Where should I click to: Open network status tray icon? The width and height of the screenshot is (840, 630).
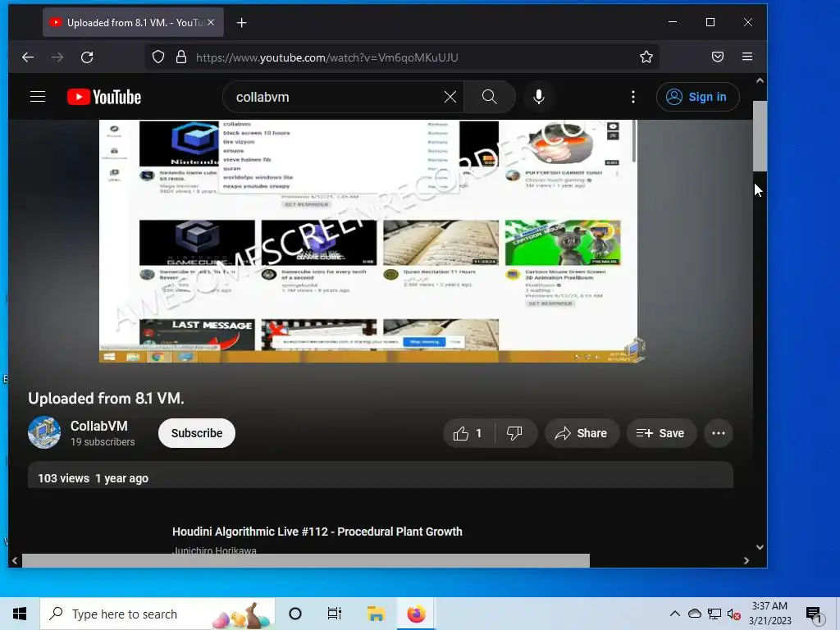[714, 614]
